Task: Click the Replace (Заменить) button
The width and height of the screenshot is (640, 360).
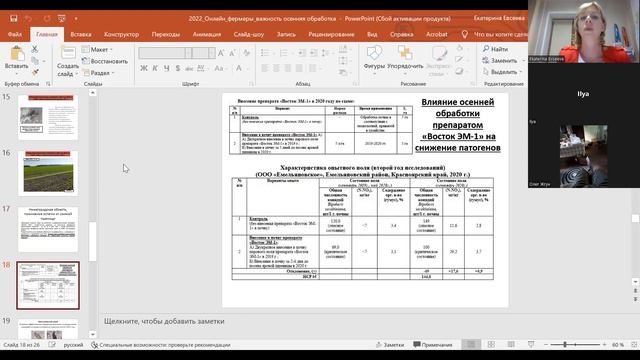Action: (x=500, y=60)
